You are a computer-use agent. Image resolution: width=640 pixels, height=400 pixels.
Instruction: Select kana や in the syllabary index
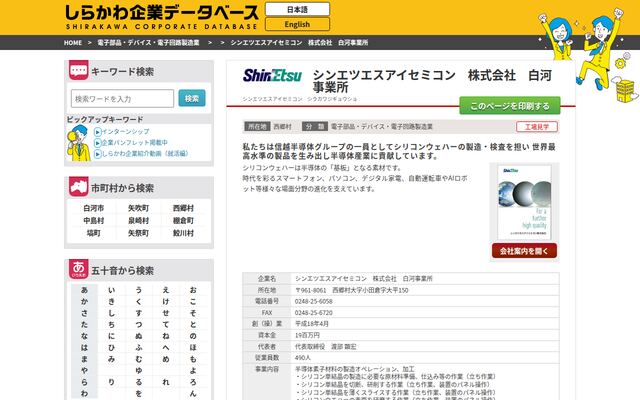click(84, 371)
